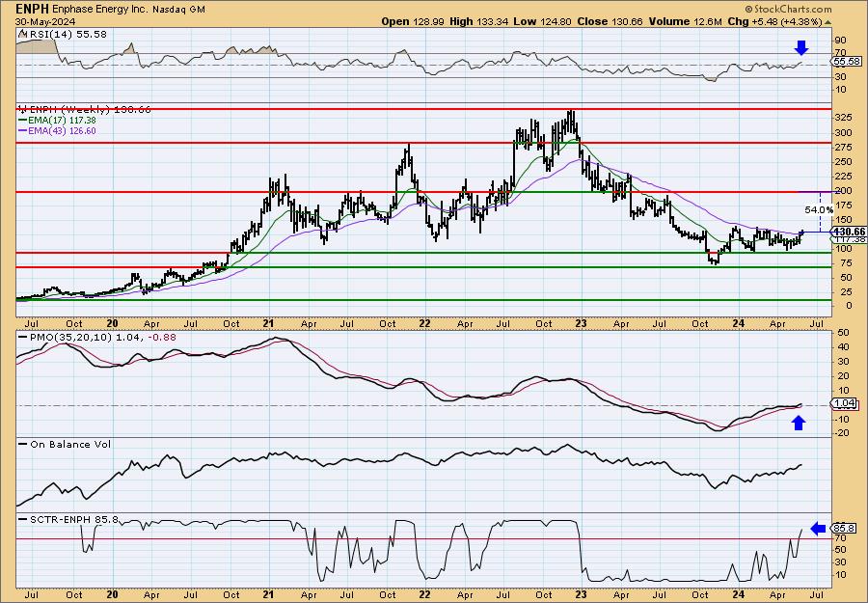Click the On Balance Vol indicator label
The image size is (868, 603).
69,444
